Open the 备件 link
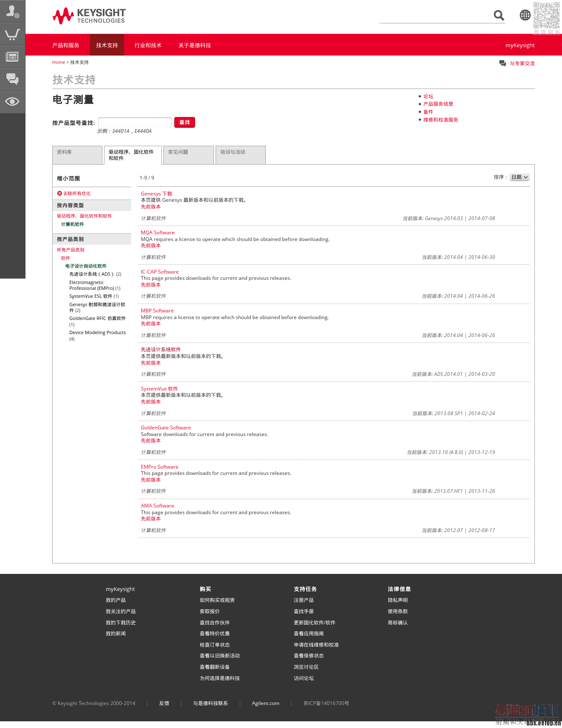562x728 pixels. (428, 112)
